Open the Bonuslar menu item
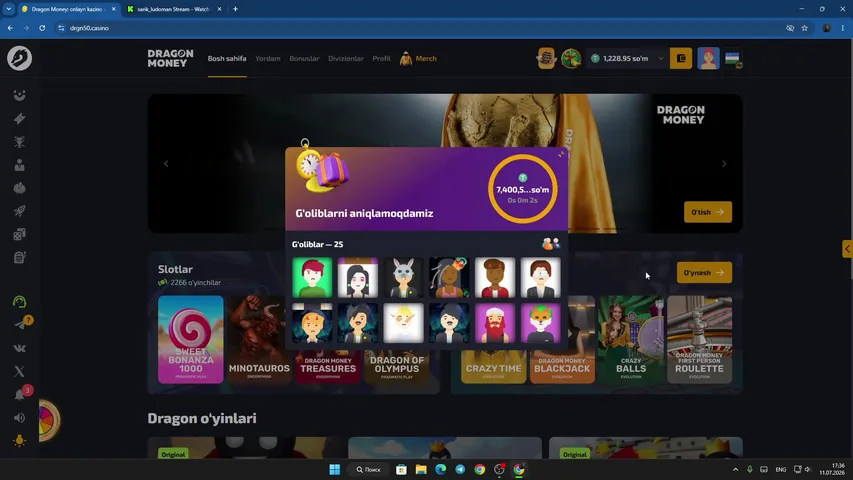 304,58
